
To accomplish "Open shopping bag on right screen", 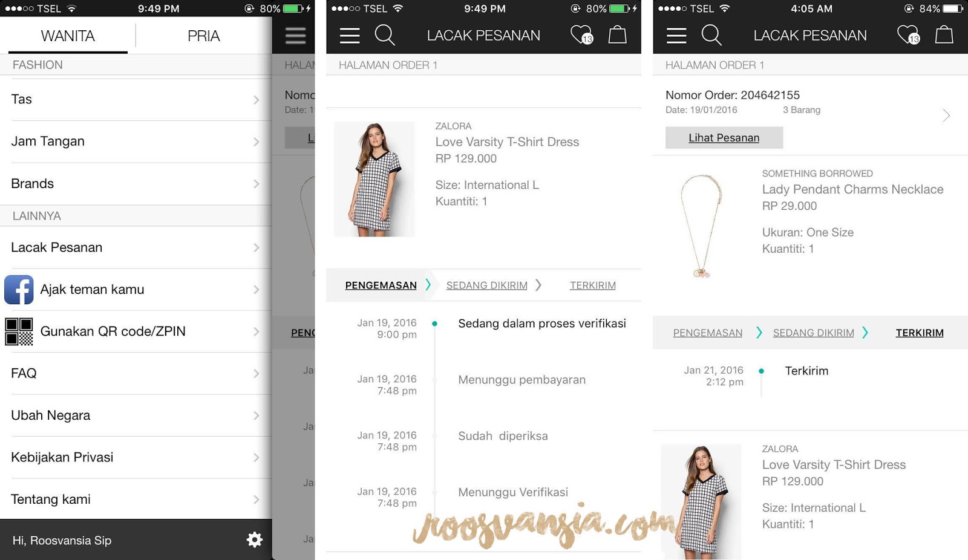I will [944, 34].
